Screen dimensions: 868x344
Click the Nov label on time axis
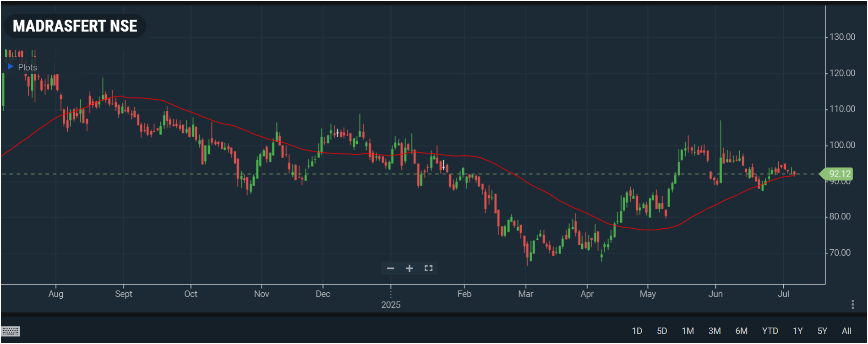[262, 294]
